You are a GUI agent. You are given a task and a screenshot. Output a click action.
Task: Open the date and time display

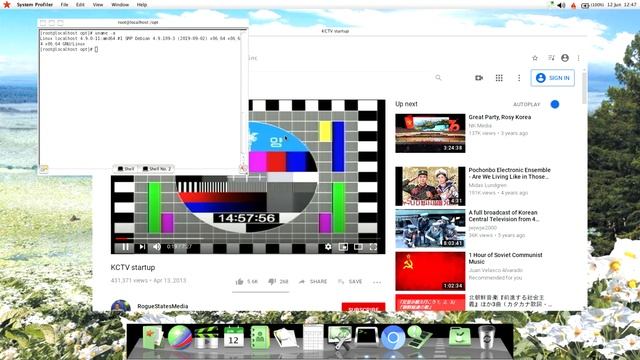pyautogui.click(x=621, y=5)
